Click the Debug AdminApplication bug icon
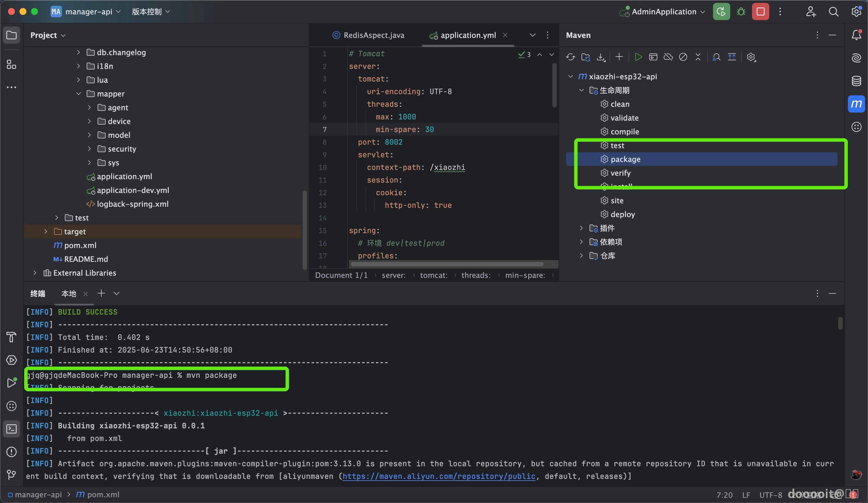 tap(741, 12)
